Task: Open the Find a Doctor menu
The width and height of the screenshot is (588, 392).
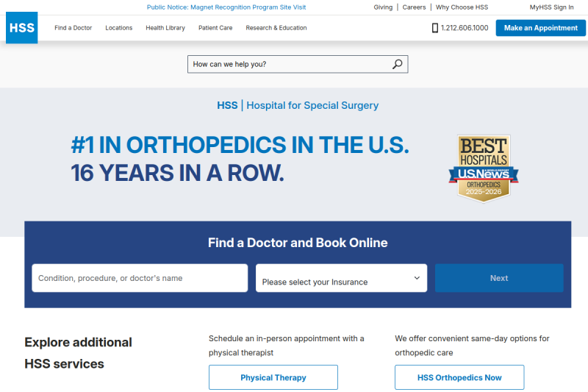Action: (73, 28)
